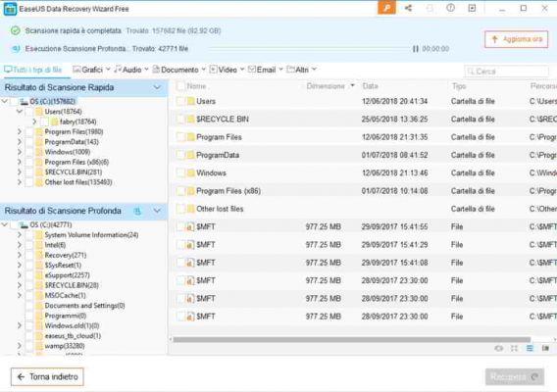
Task: Expand the wamp(33280) tree node
Action: pos(20,346)
